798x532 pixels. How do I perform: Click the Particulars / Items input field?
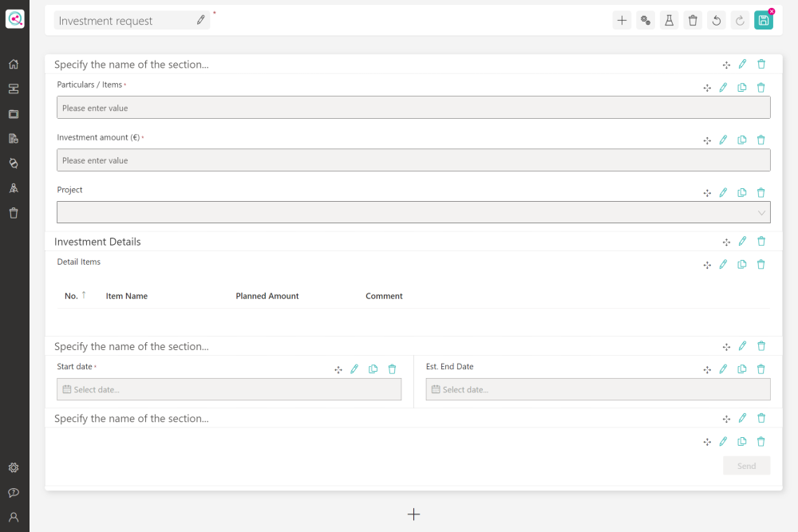[413, 108]
